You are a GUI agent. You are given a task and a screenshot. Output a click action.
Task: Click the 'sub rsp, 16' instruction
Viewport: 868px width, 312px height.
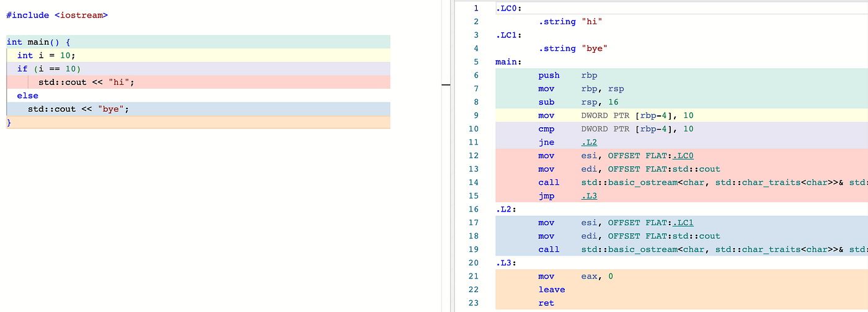point(578,102)
